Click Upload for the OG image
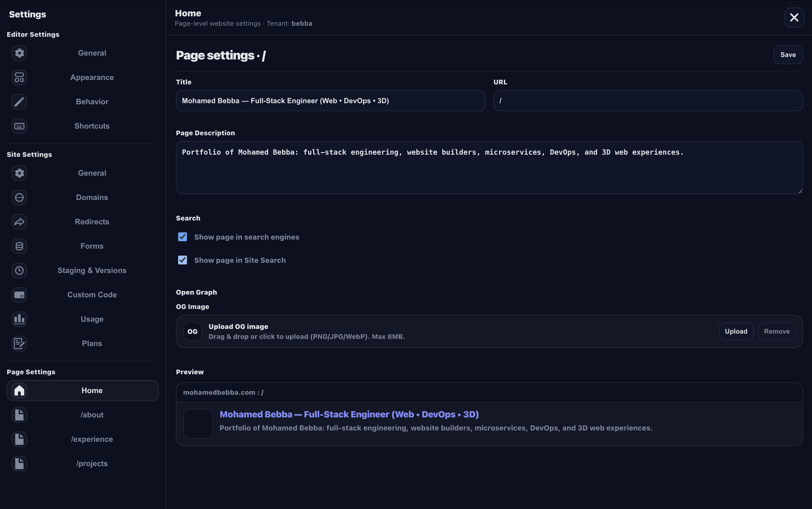This screenshot has width=812, height=509. coord(736,331)
